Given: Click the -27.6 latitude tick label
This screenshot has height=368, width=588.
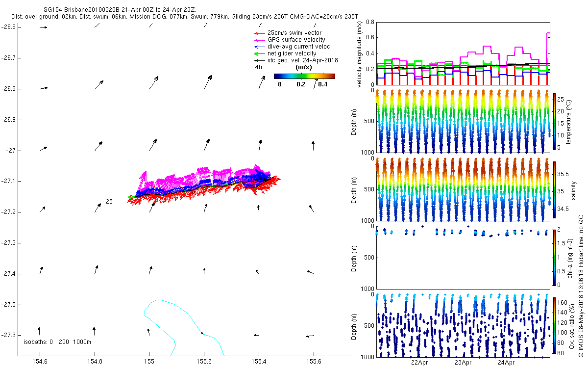Looking at the screenshot, I should 7,336.
